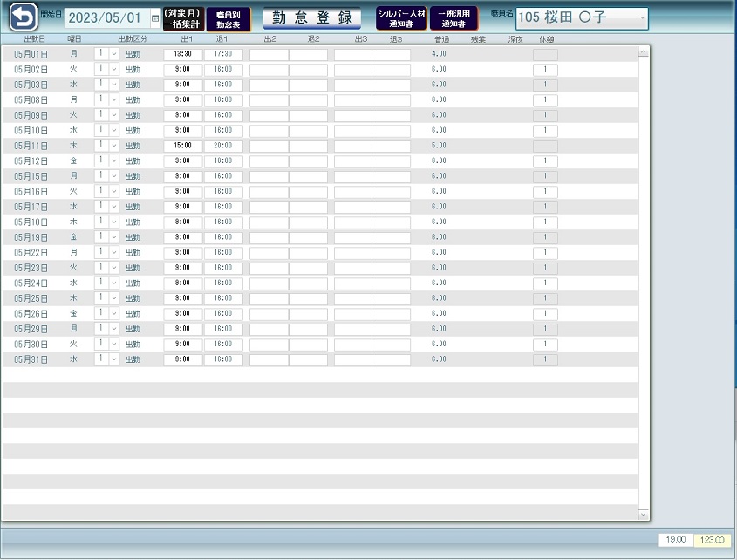The image size is (737, 560).
Task: Click scroll up arrow of attendance list
Action: tap(644, 52)
